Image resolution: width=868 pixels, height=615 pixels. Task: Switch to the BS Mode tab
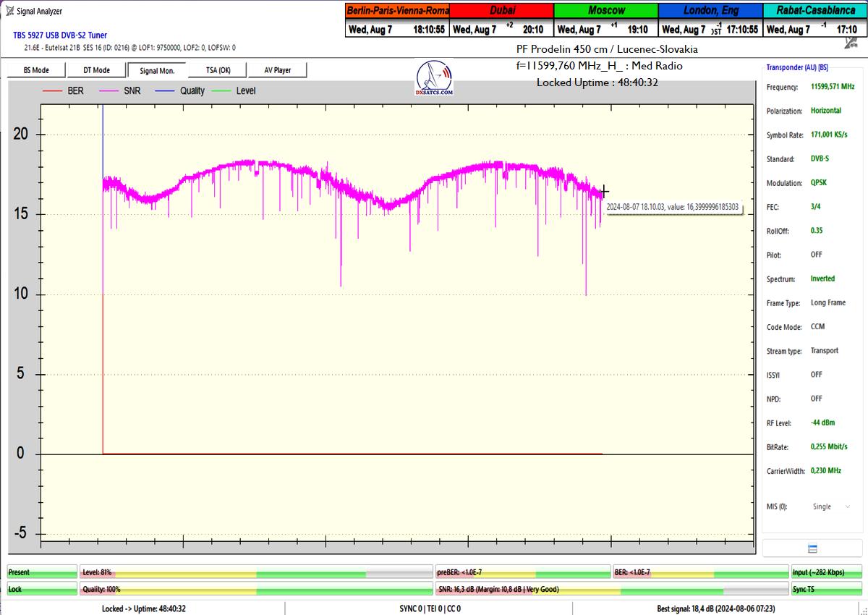36,70
